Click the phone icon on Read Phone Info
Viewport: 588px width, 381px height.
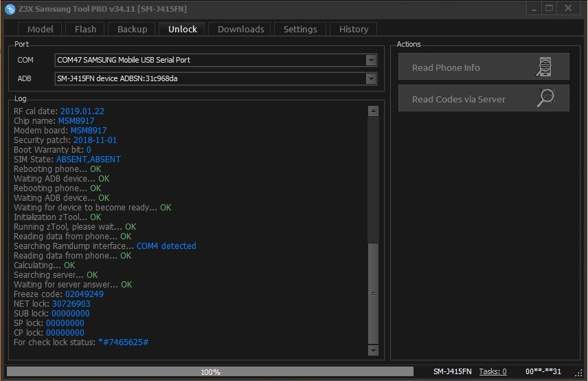544,67
